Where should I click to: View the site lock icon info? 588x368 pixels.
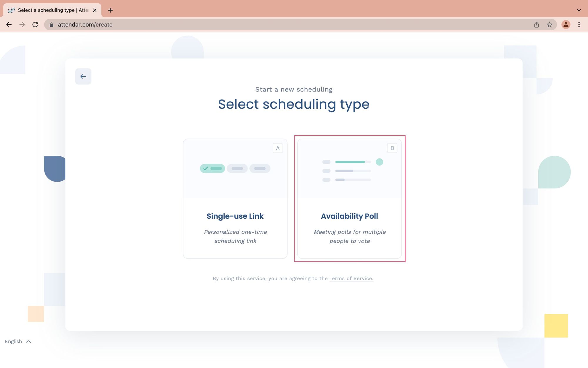click(51, 25)
